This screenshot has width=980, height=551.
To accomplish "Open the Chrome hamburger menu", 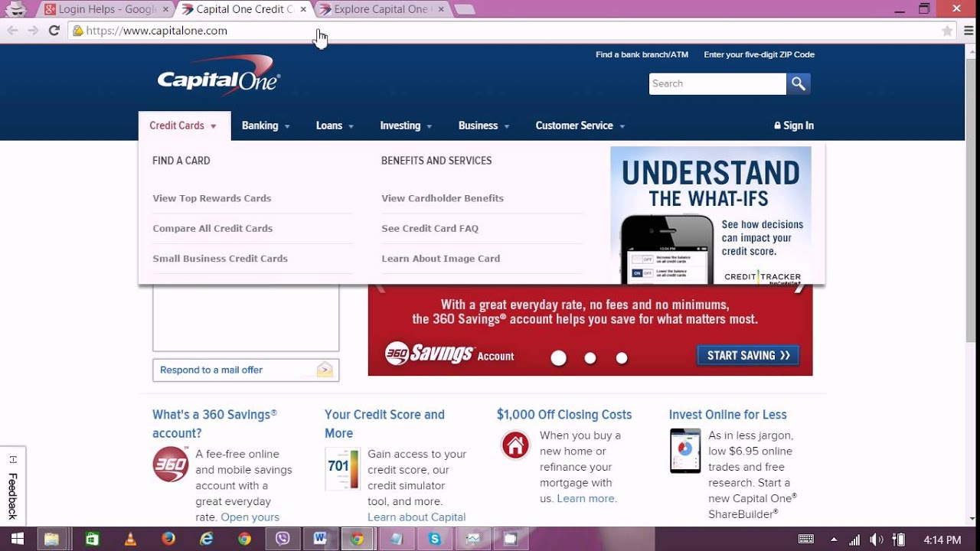I will pyautogui.click(x=969, y=31).
